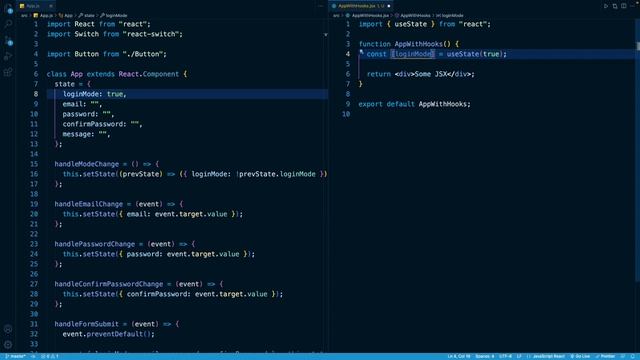The image size is (640, 360).
Task: Open More Actions ellipsis in right editor
Action: (633, 6)
